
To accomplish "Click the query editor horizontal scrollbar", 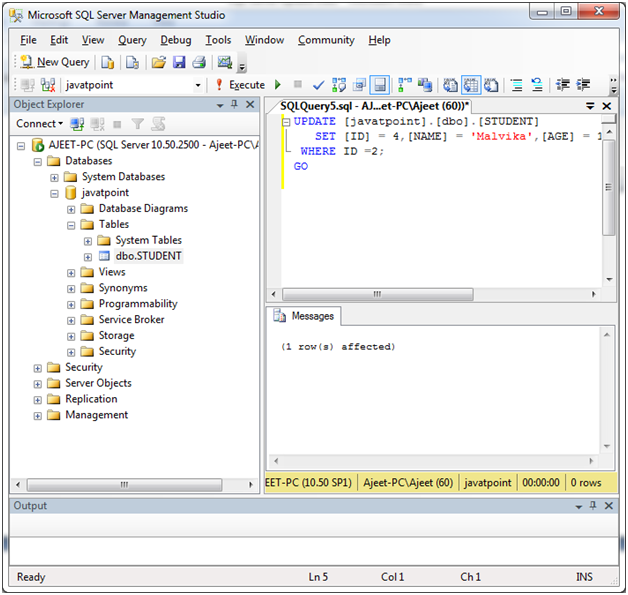I will pos(433,295).
